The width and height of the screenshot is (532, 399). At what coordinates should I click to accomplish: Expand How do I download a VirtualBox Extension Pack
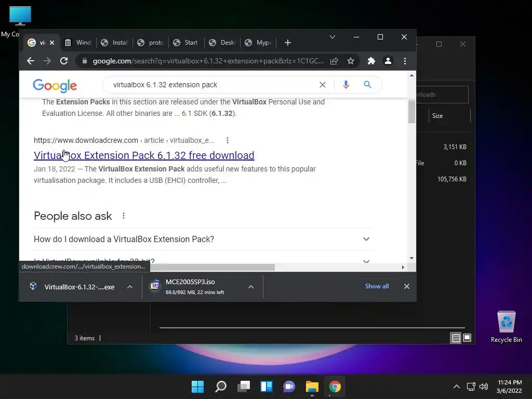click(x=203, y=239)
